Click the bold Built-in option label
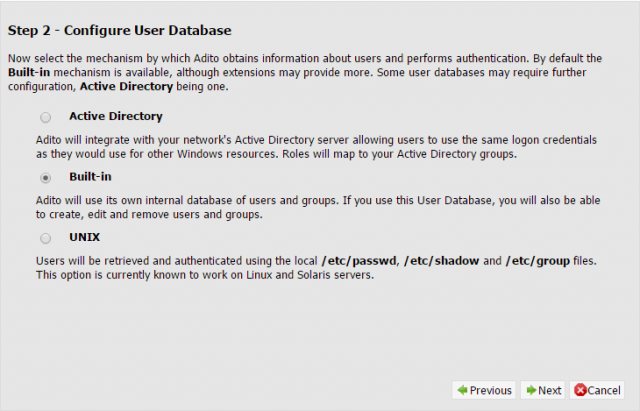 (x=90, y=177)
